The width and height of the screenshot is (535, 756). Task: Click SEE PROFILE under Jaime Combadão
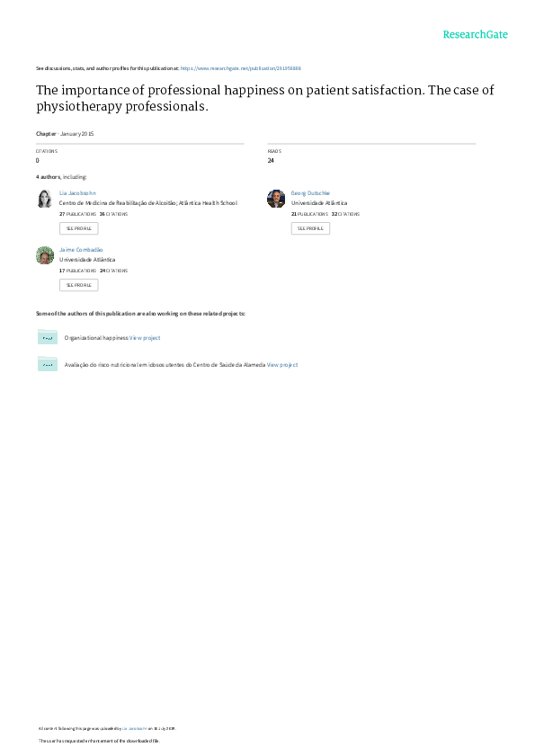click(x=78, y=286)
